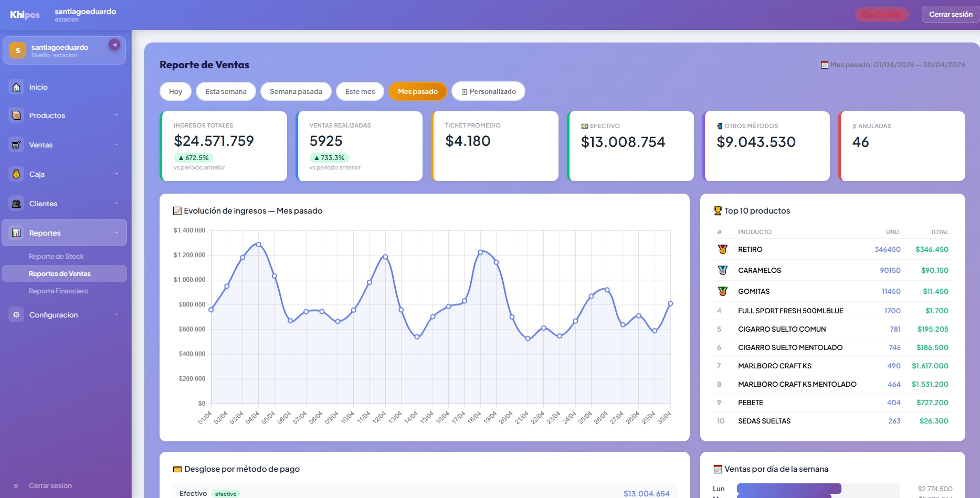Click the 12/04 data point on chart
The width and height of the screenshot is (980, 498).
tap(385, 257)
